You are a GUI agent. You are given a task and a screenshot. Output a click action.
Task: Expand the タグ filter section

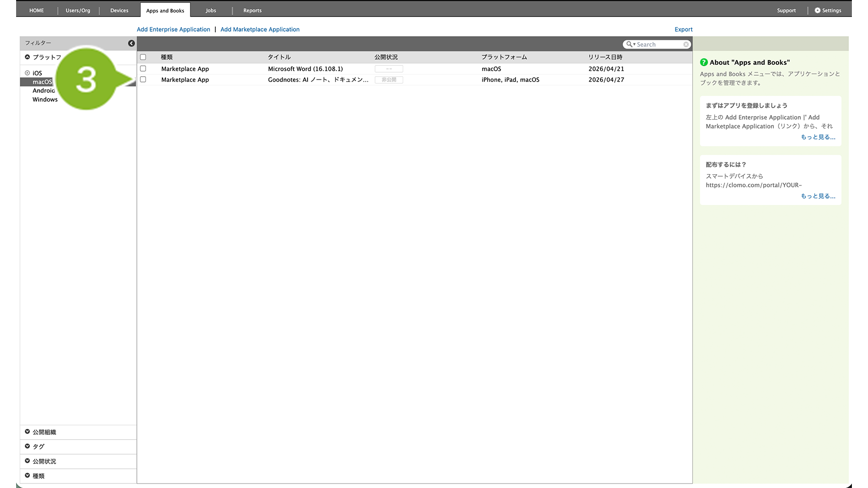click(27, 447)
